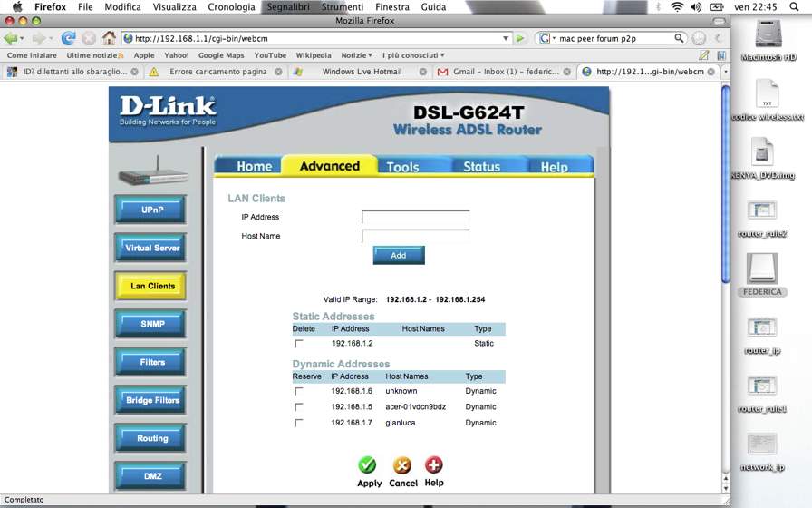Click the D-Link logo

168,110
